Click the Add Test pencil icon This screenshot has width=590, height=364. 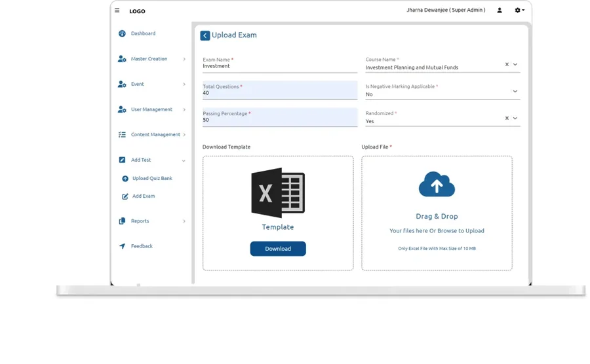coord(122,160)
